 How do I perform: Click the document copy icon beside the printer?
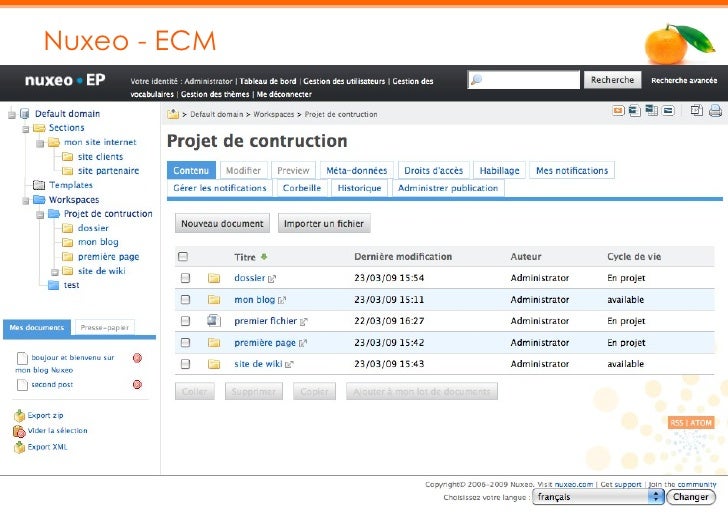point(696,111)
